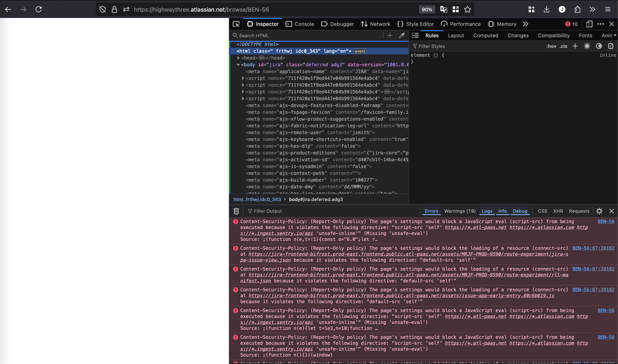Collapse the body id="jira" node

[238, 65]
